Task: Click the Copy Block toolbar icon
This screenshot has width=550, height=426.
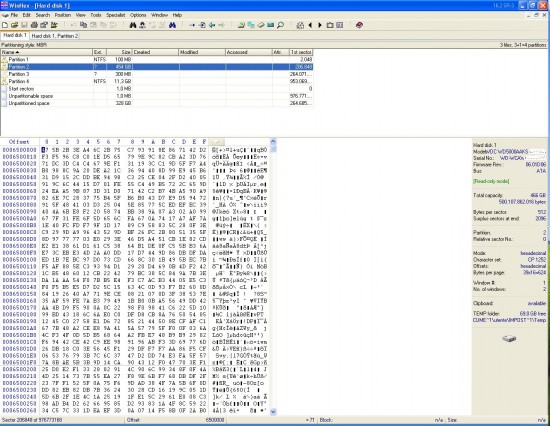Action: [x=83, y=25]
